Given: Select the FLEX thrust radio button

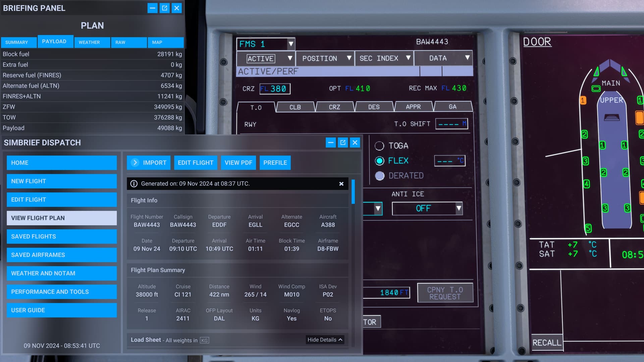Looking at the screenshot, I should point(379,161).
